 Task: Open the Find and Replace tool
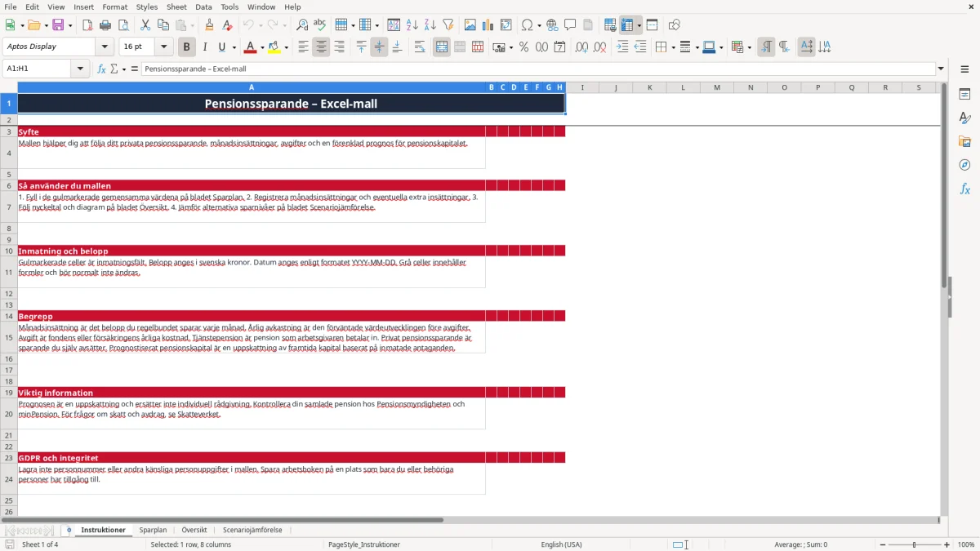click(x=302, y=25)
